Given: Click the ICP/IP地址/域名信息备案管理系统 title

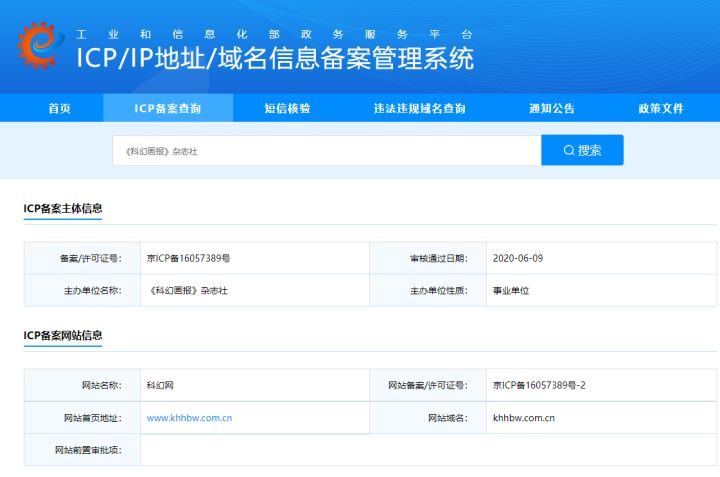Looking at the screenshot, I should (x=275, y=59).
